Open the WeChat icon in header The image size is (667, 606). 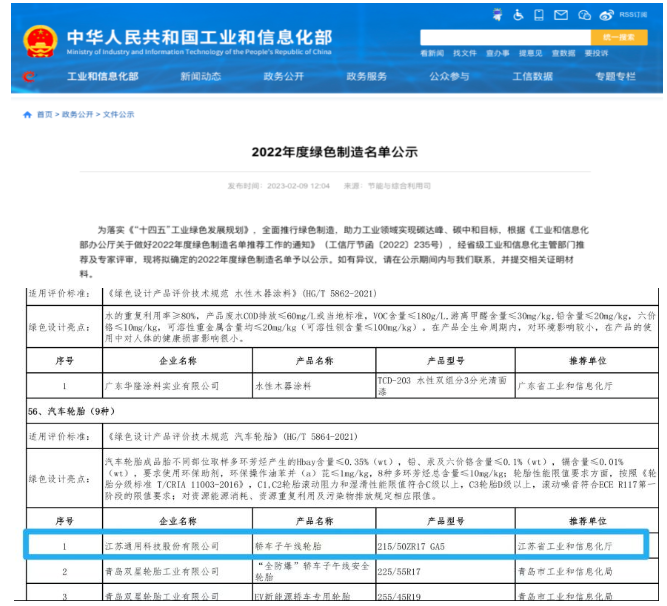(x=584, y=15)
